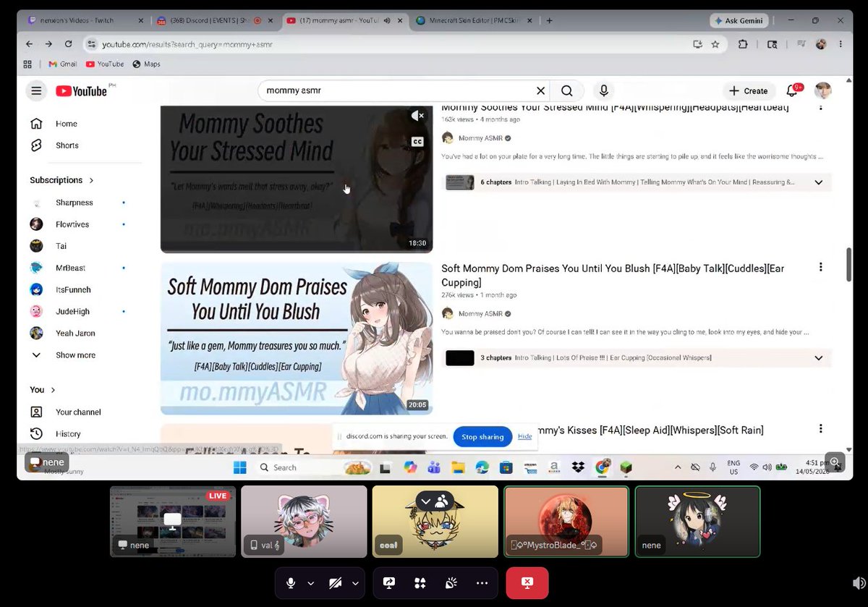Image resolution: width=868 pixels, height=607 pixels.
Task: Open a new browser tab
Action: pyautogui.click(x=549, y=21)
